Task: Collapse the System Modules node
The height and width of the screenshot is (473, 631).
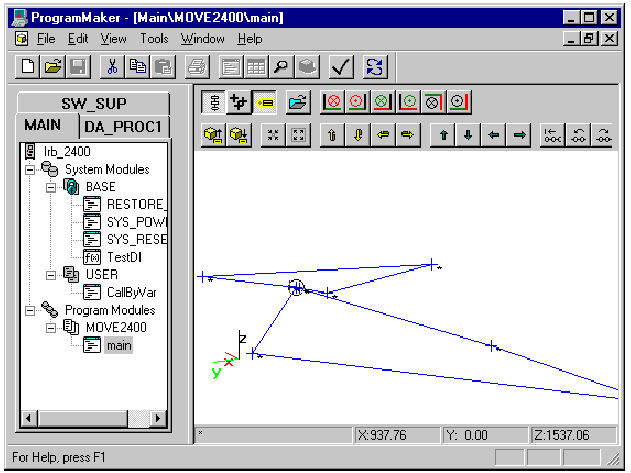Action: point(30,169)
